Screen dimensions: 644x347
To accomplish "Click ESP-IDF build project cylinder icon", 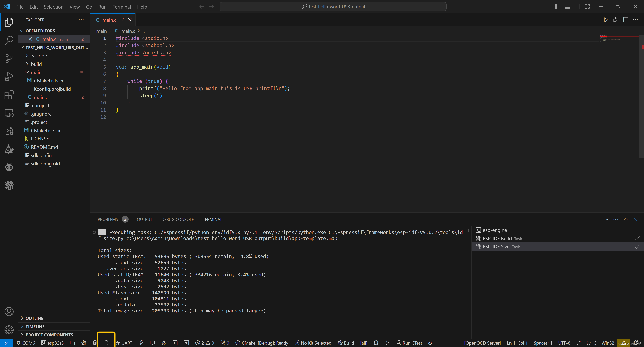I will click(106, 343).
